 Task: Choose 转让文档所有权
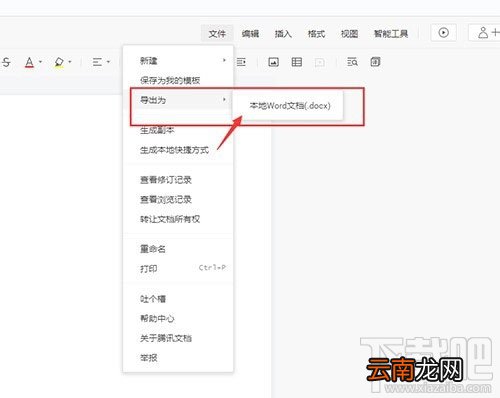(170, 219)
